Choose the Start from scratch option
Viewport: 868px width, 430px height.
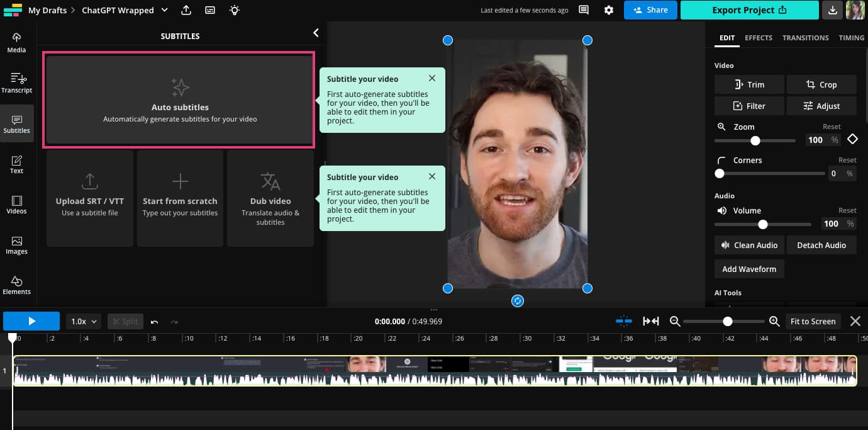[180, 198]
